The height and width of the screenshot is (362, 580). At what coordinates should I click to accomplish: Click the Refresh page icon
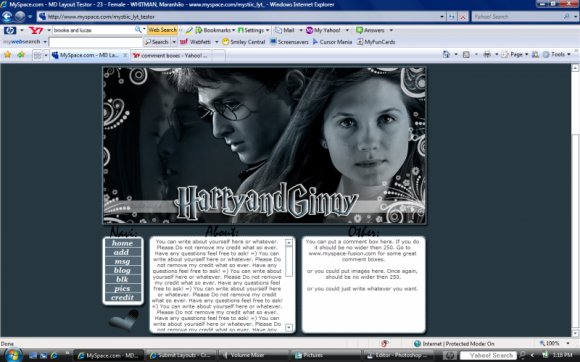pos(452,17)
